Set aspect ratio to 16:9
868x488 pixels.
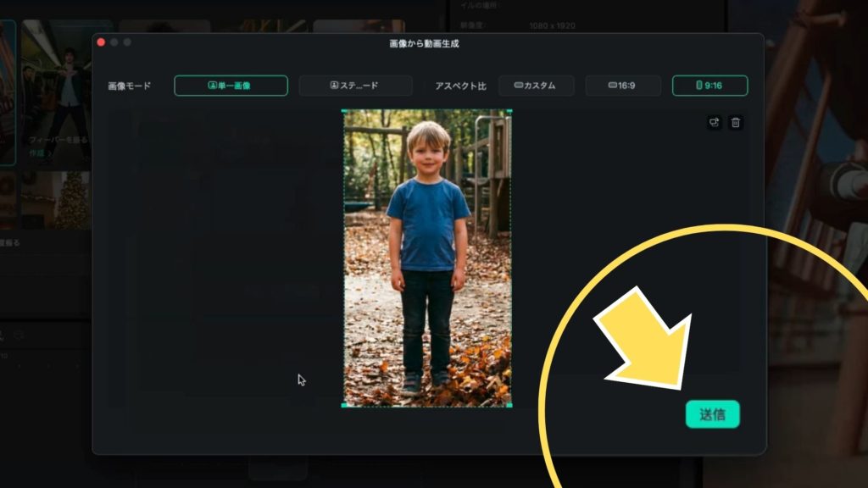click(623, 86)
